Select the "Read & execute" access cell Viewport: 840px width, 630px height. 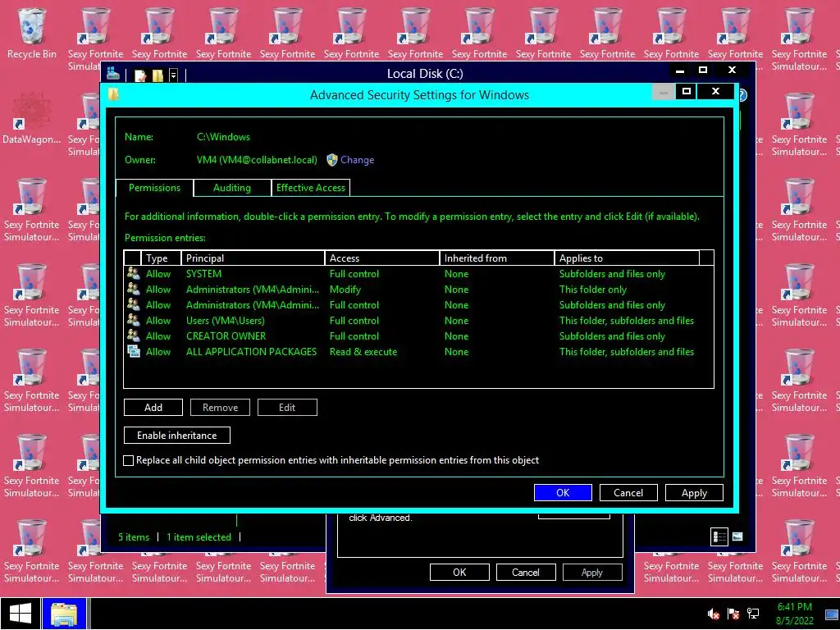click(363, 351)
